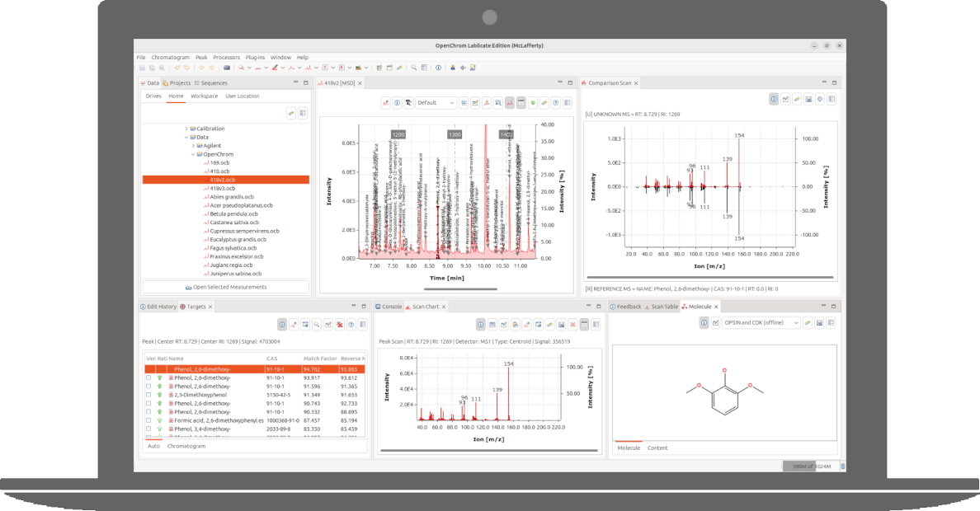Switch to the Workspace tab in Data view
This screenshot has height=511, width=980.
[x=204, y=96]
